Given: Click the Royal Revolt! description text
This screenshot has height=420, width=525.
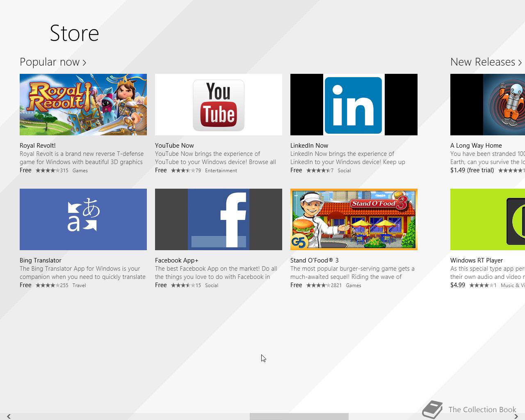Looking at the screenshot, I should pyautogui.click(x=82, y=158).
